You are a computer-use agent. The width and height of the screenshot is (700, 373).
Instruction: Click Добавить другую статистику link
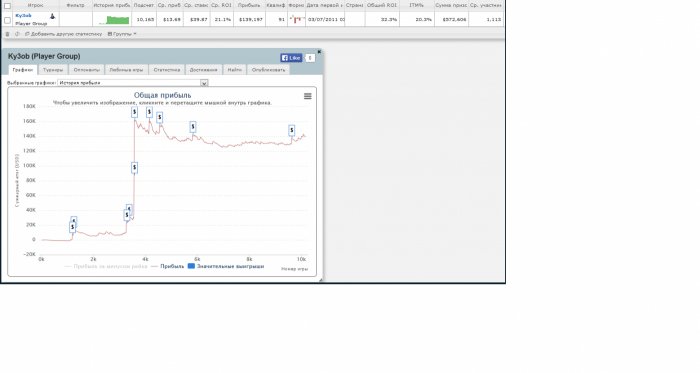click(64, 34)
